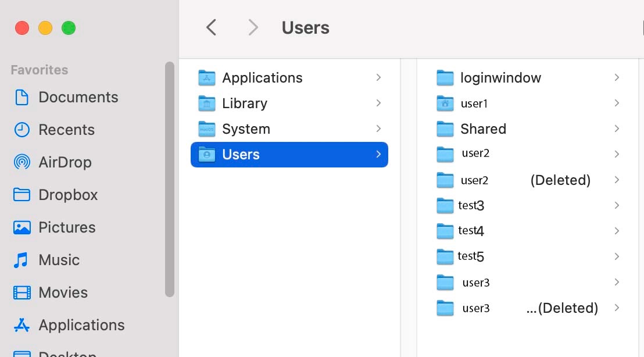Open Documents in the Favorites sidebar
The height and width of the screenshot is (357, 644).
click(x=78, y=97)
